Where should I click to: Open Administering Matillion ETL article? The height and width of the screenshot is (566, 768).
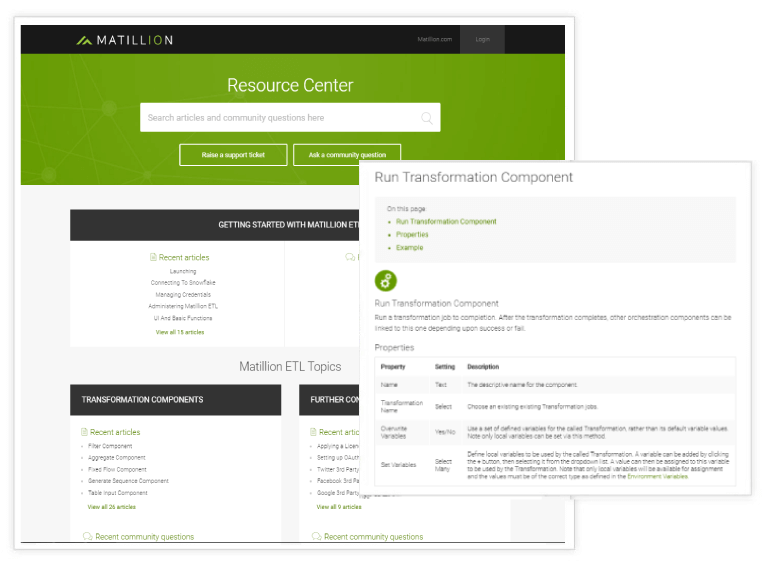coord(183,307)
